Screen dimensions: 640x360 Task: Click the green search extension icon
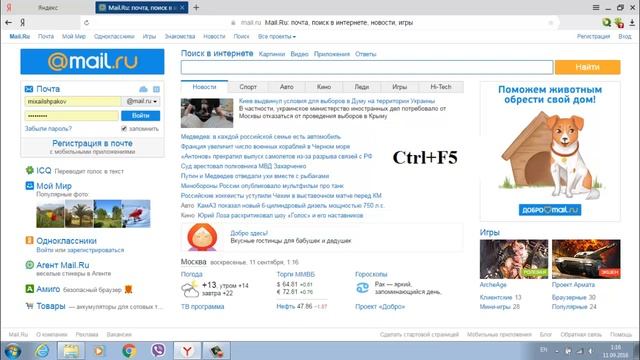(607, 23)
